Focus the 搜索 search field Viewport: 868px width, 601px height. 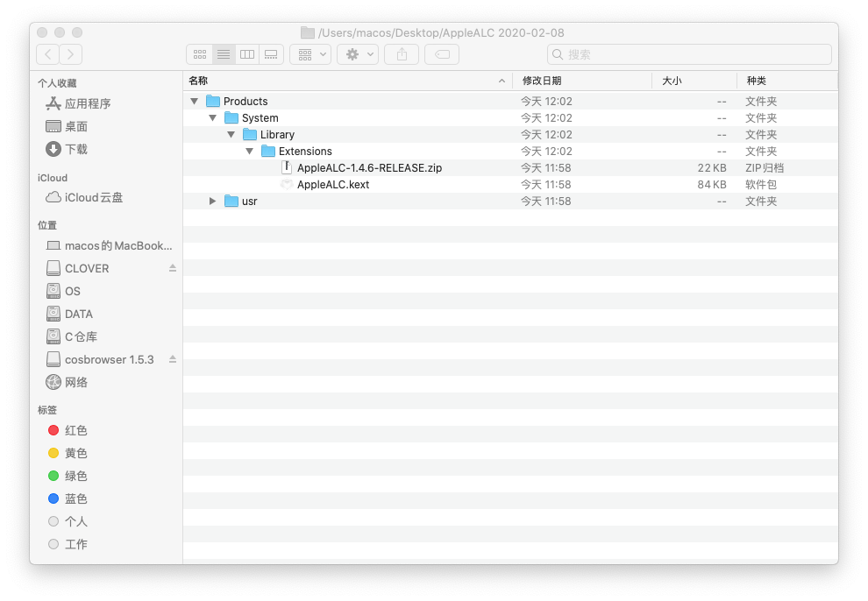(x=690, y=54)
